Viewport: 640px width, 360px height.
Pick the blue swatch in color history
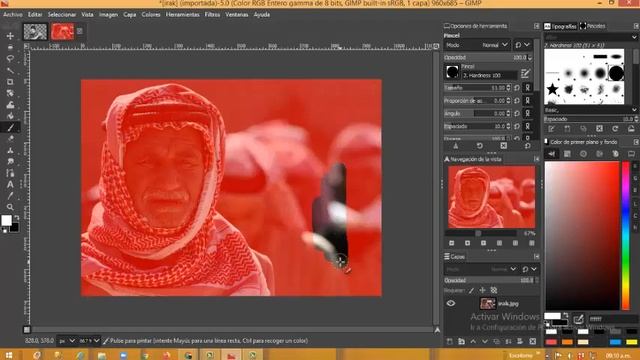click(x=615, y=342)
